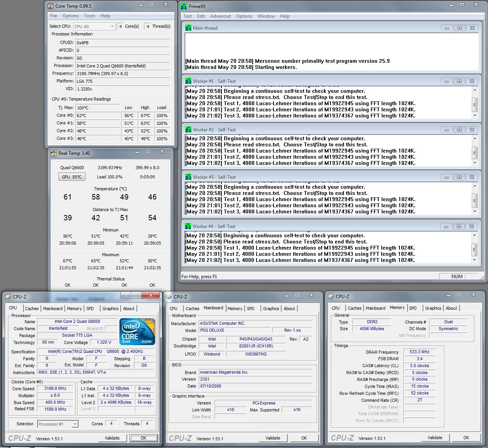Click the Prime95 title bar icon

184,6
